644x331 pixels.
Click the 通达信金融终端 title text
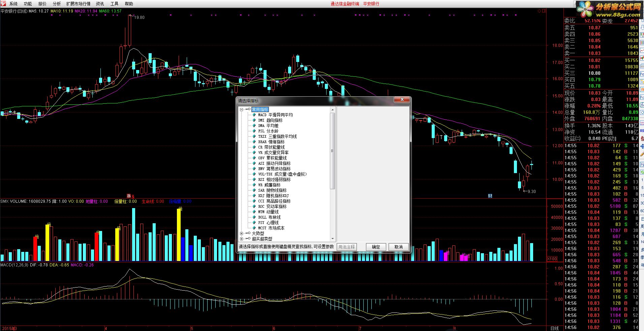[x=345, y=4]
